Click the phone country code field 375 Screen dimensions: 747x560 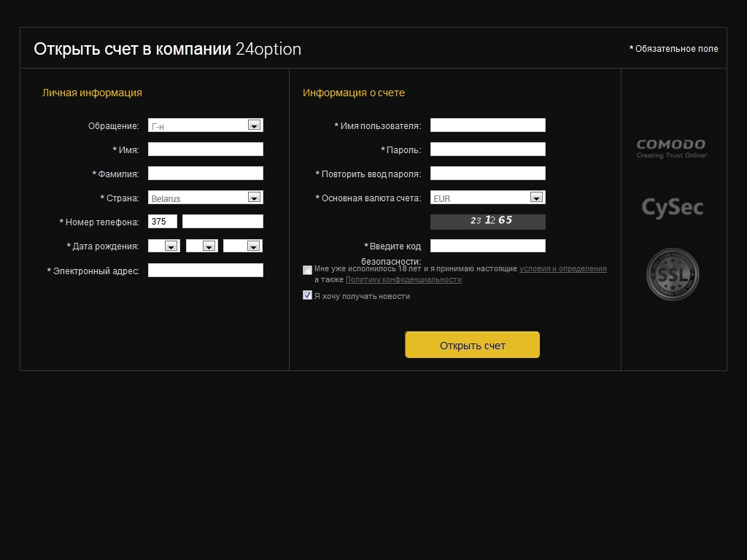(x=163, y=222)
